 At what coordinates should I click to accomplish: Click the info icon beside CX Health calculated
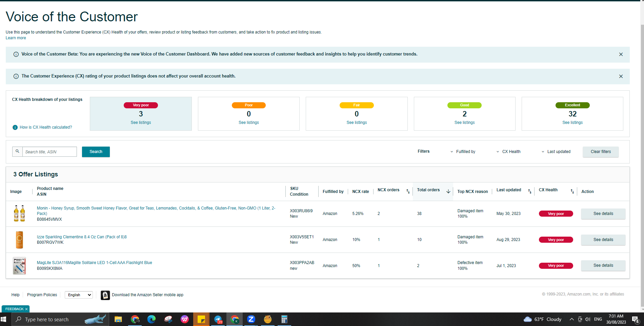pos(15,127)
